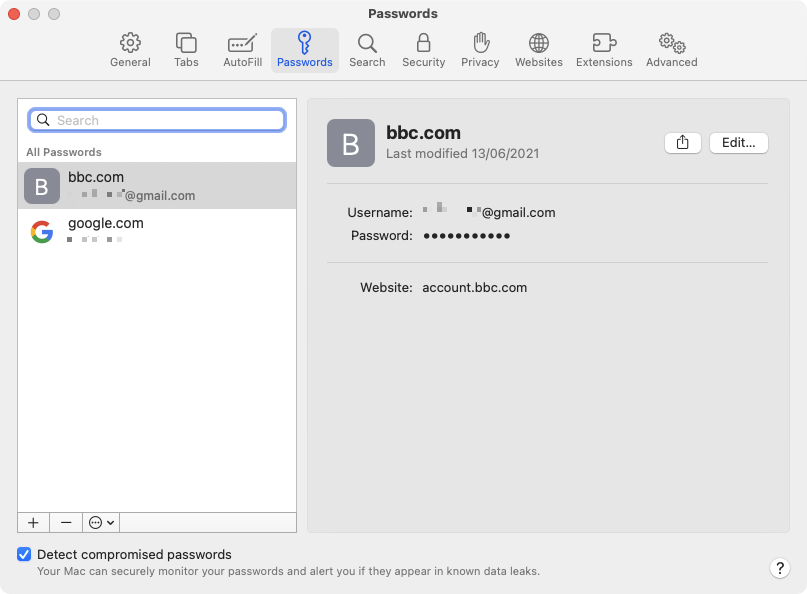Select the bbc.com password entry
This screenshot has height=594, width=807.
click(157, 185)
